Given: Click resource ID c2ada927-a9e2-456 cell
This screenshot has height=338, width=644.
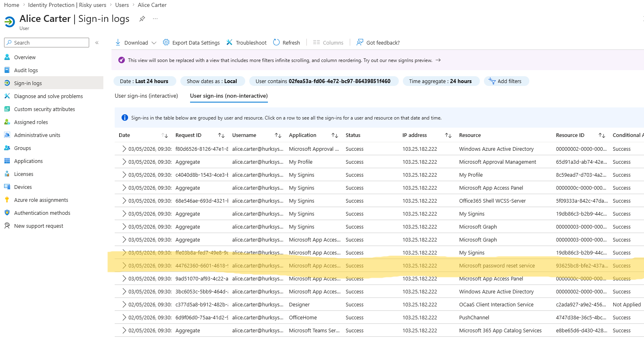Looking at the screenshot, I should point(582,304).
